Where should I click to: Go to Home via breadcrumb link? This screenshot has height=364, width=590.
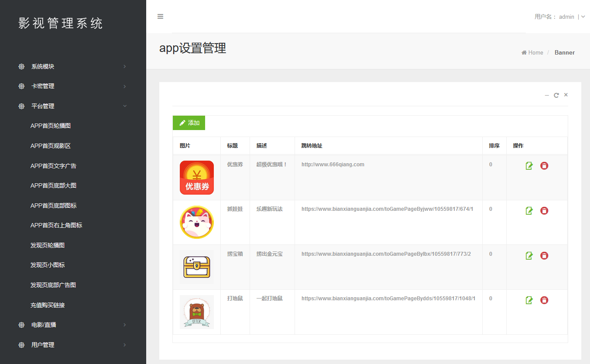(535, 52)
